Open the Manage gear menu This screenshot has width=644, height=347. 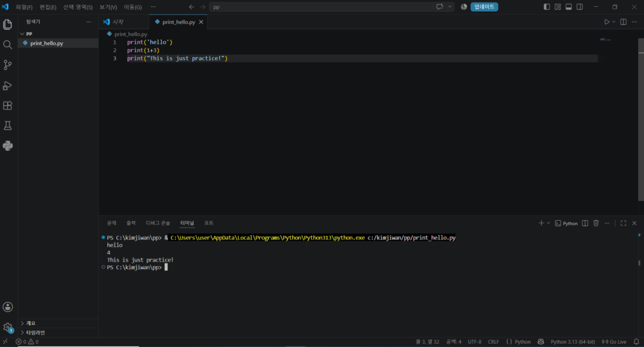pos(8,328)
